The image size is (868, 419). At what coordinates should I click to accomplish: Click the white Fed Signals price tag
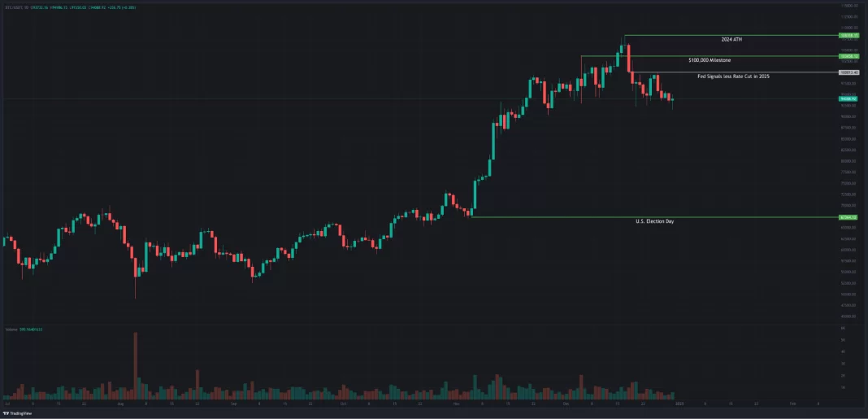pyautogui.click(x=850, y=72)
